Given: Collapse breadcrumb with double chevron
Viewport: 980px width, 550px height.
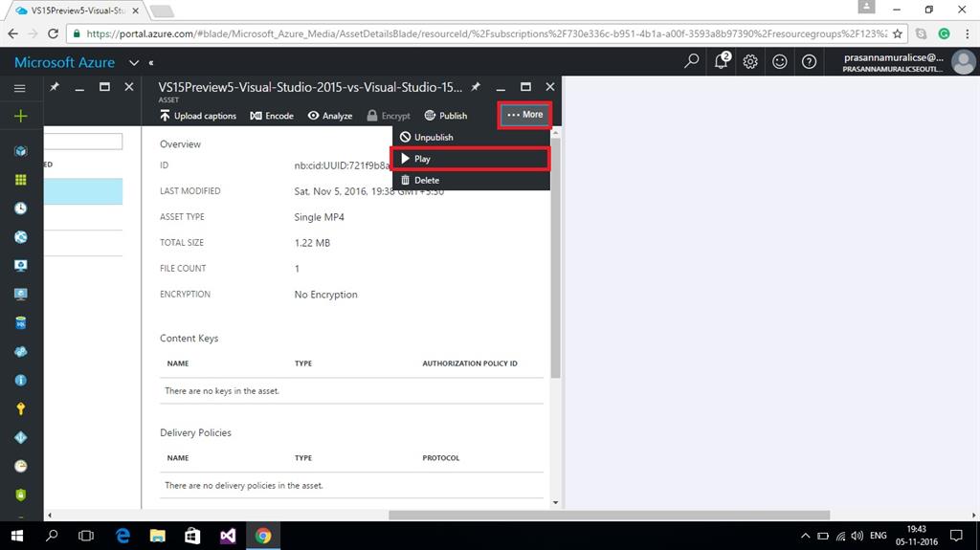Looking at the screenshot, I should point(150,62).
